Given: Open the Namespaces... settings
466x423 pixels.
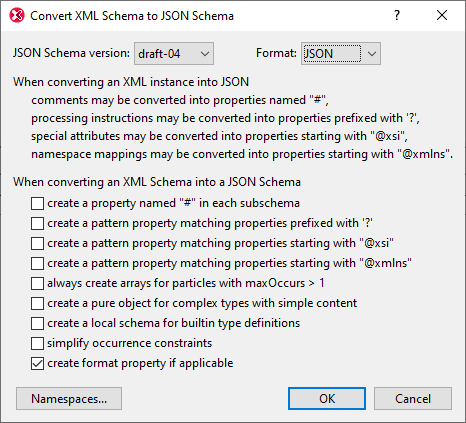Looking at the screenshot, I should pos(69,399).
